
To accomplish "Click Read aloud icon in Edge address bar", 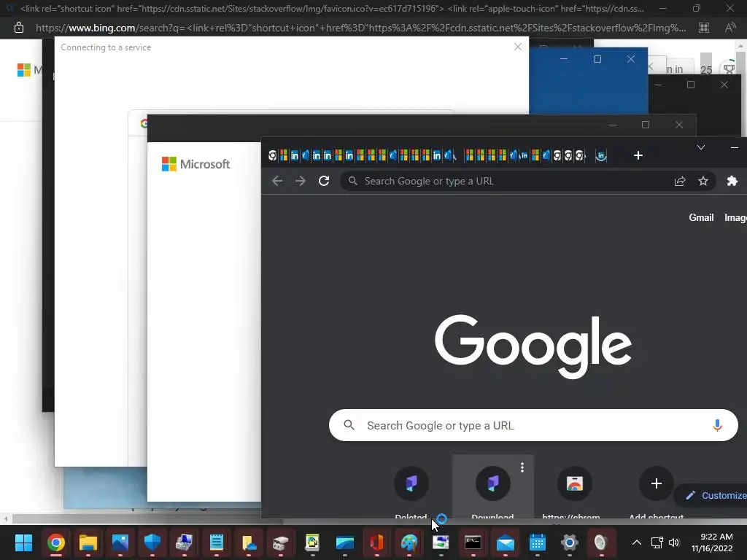I will (729, 28).
